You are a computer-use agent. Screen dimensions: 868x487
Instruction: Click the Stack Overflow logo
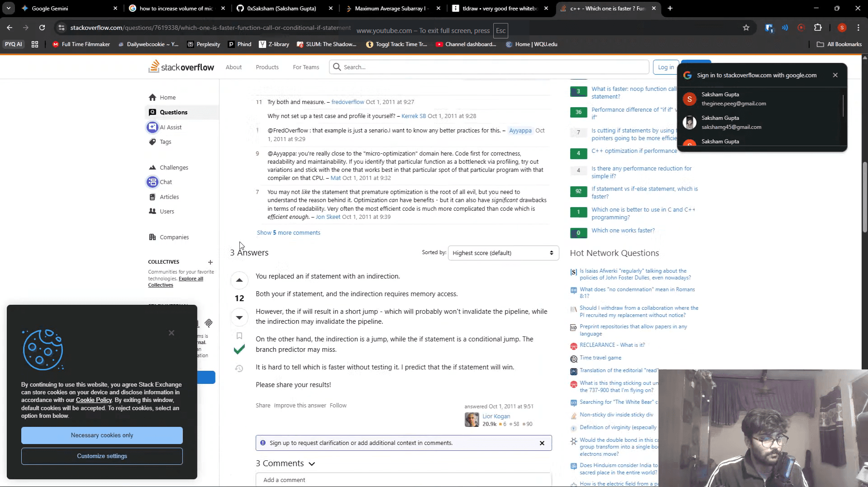click(x=181, y=67)
